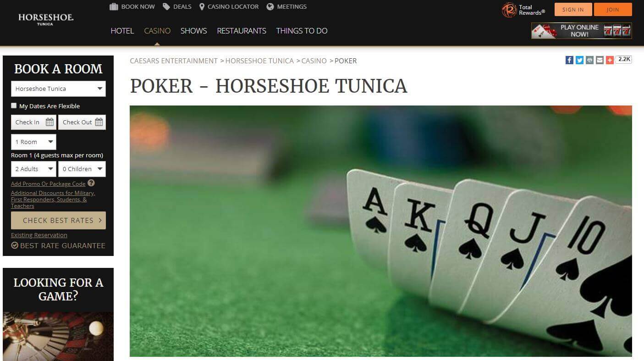The height and width of the screenshot is (361, 644).
Task: Click the Play Online Now banner
Action: (581, 31)
